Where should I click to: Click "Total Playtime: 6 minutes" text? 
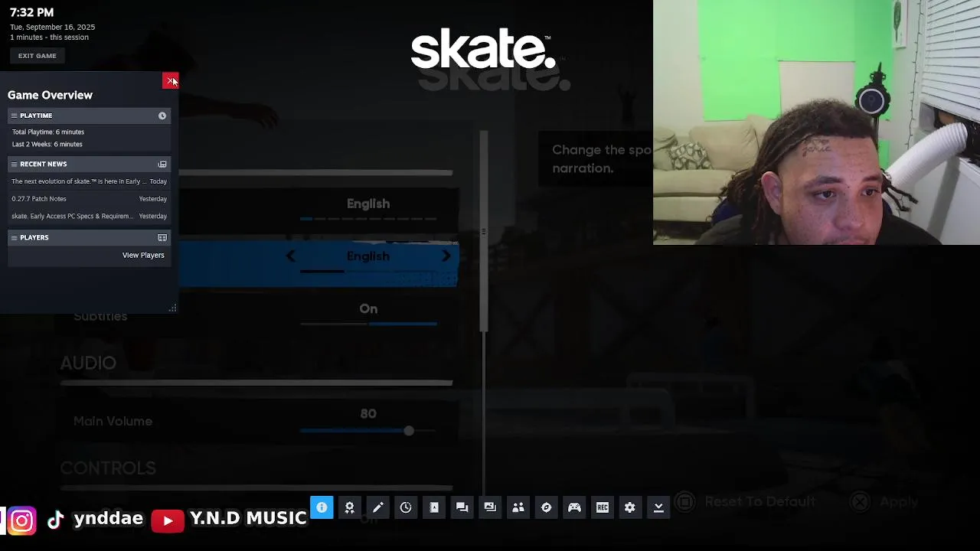48,132
